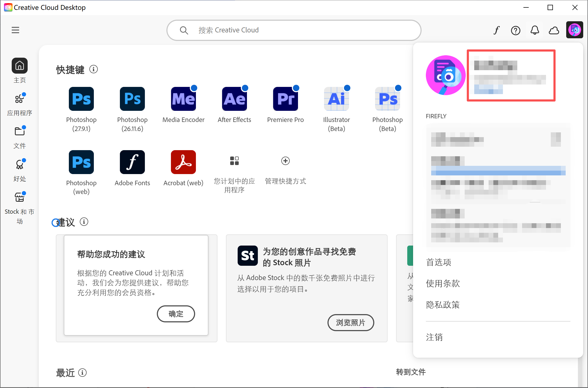Viewport: 588px width, 388px height.
Task: Click the 最近 section heading
Action: pyautogui.click(x=65, y=373)
